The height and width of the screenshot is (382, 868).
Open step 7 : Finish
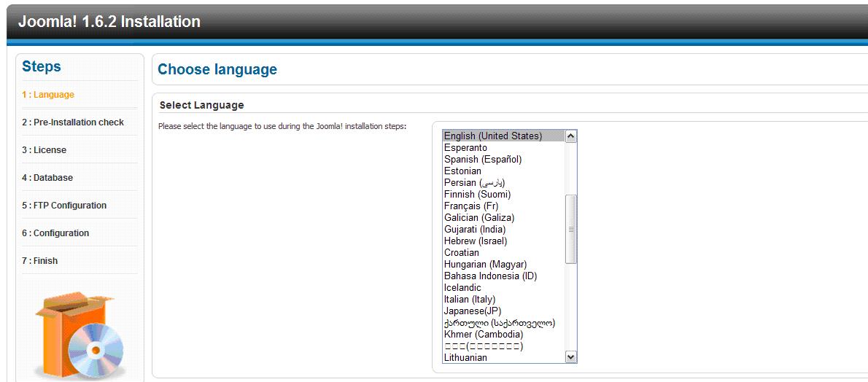pyautogui.click(x=40, y=261)
